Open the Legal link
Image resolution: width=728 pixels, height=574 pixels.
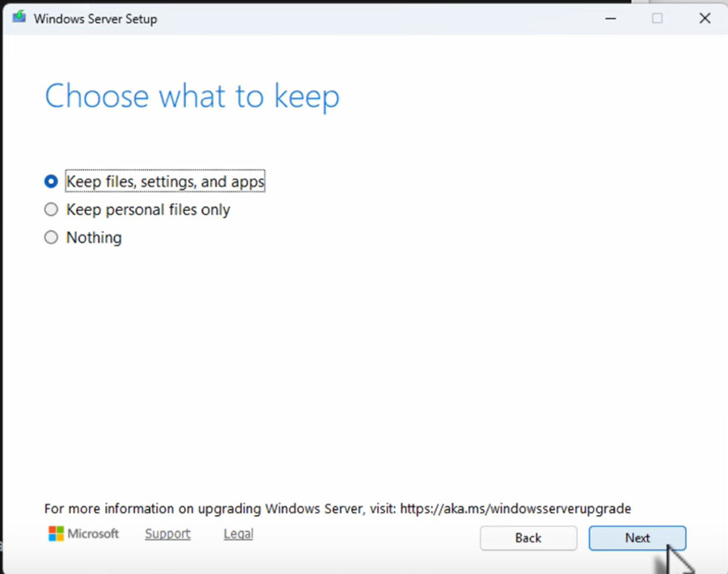(x=238, y=534)
